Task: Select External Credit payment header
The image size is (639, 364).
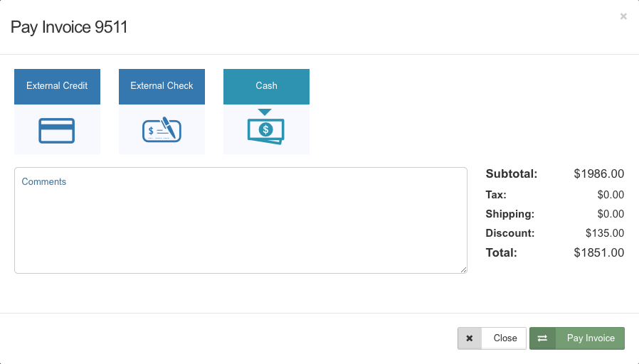Action: coord(57,86)
